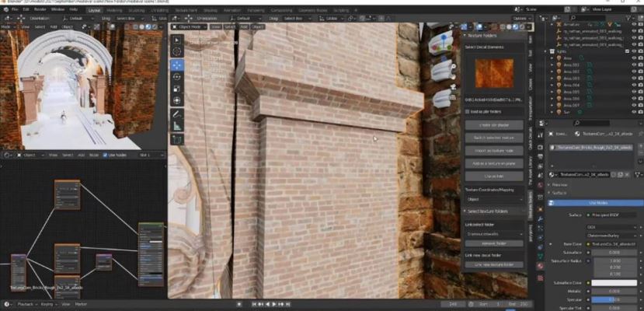The width and height of the screenshot is (644, 311).
Task: Select the Add Cube tool
Action: pos(177,140)
